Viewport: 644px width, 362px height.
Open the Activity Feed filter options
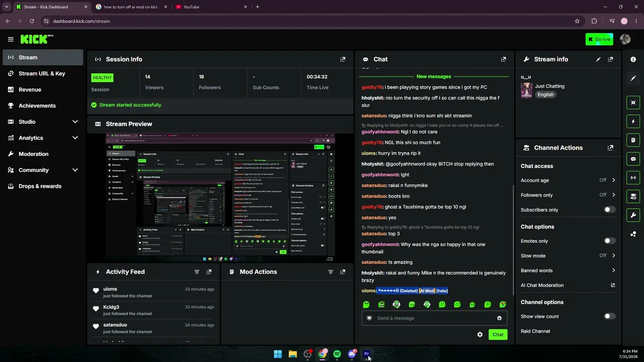pyautogui.click(x=197, y=272)
